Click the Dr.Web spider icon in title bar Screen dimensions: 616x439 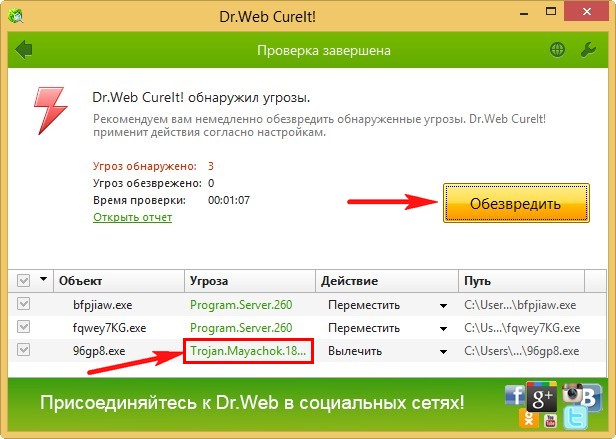click(15, 16)
